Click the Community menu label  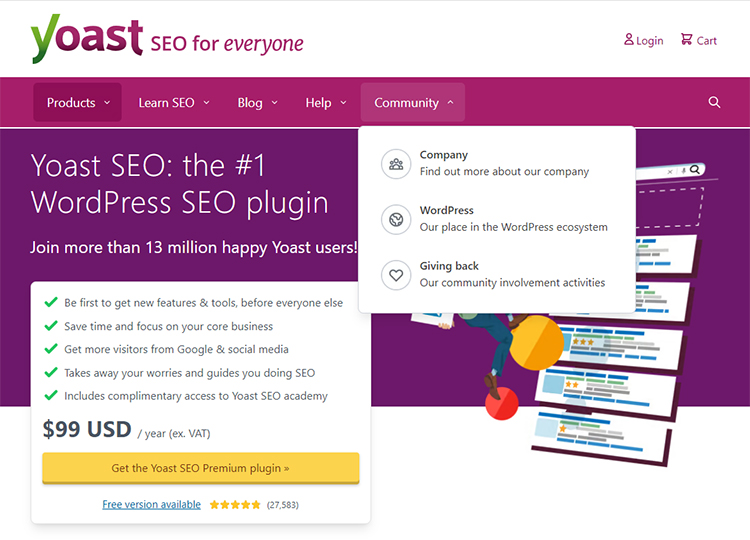pos(407,103)
